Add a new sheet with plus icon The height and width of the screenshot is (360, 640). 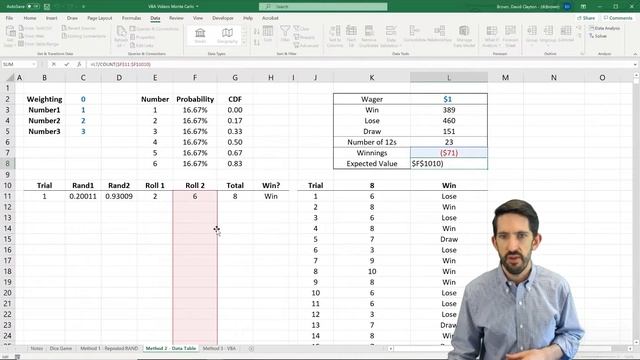(251, 349)
